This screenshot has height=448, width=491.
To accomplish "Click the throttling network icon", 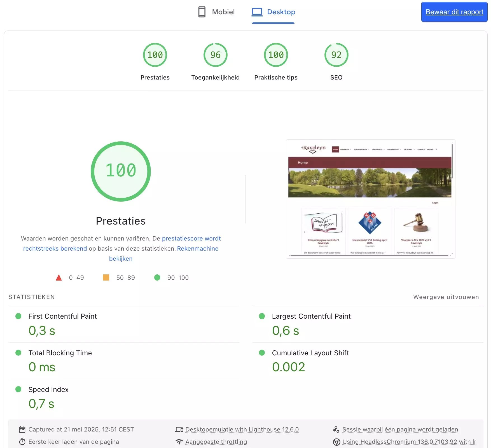I will [179, 442].
